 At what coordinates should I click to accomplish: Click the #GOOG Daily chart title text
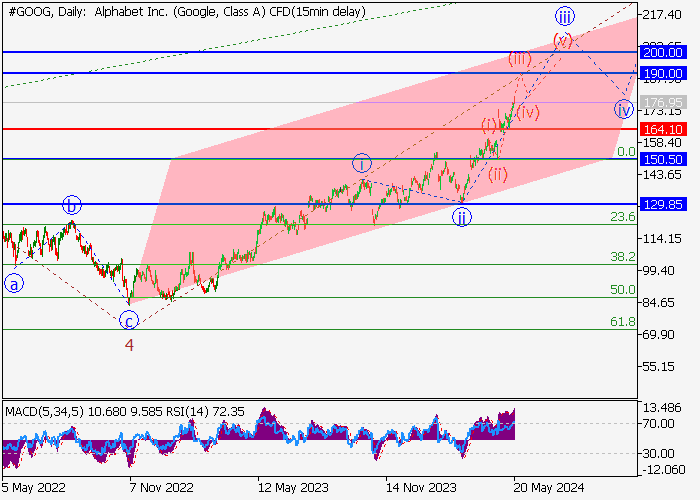(x=187, y=12)
